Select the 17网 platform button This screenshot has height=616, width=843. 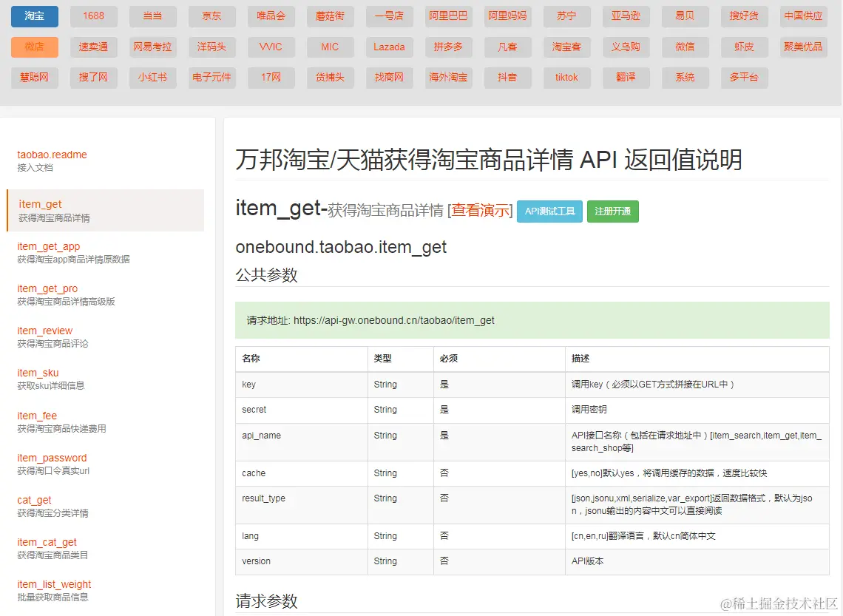point(271,78)
